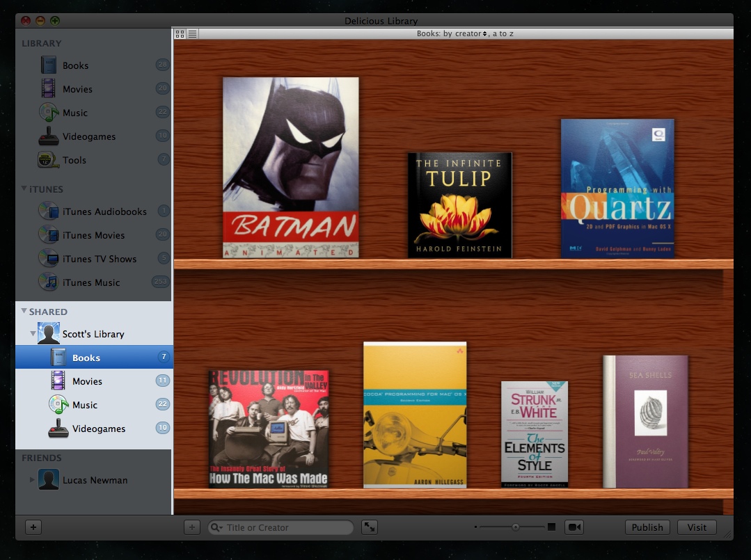Adjust the cover size slider
The width and height of the screenshot is (751, 560).
(x=515, y=527)
